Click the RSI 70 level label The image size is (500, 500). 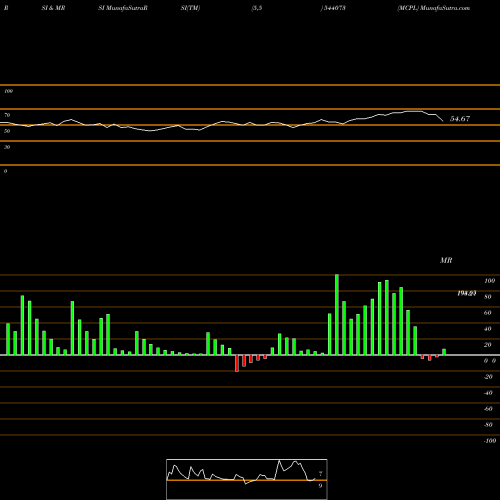tap(7, 115)
